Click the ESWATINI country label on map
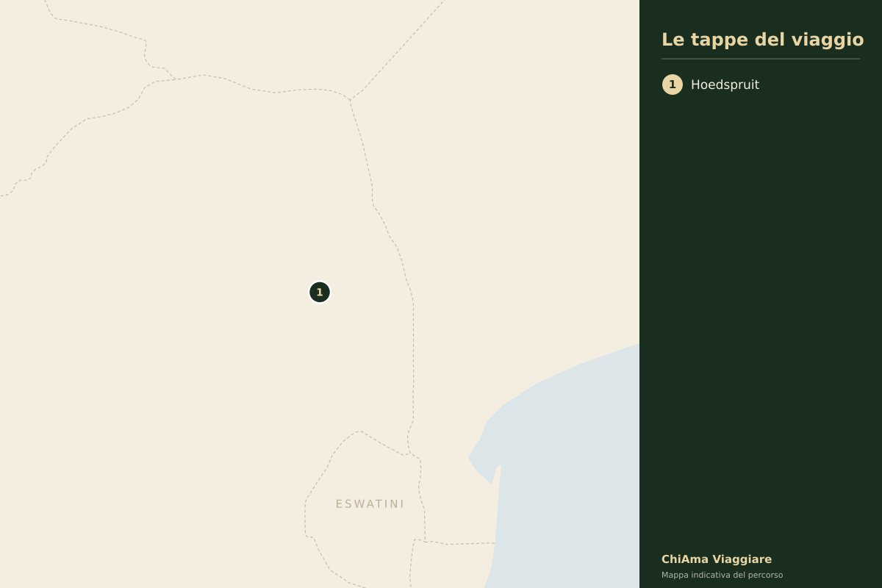This screenshot has width=882, height=588. coord(370,504)
